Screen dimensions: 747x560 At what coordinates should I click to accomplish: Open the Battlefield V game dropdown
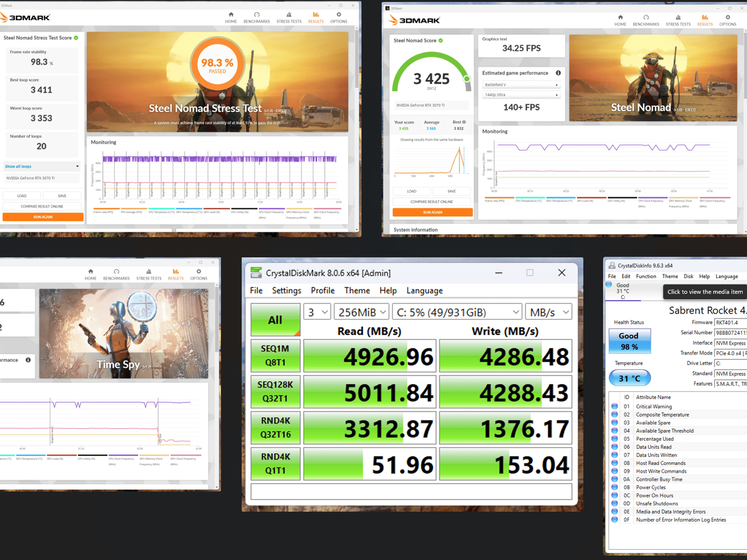[521, 85]
